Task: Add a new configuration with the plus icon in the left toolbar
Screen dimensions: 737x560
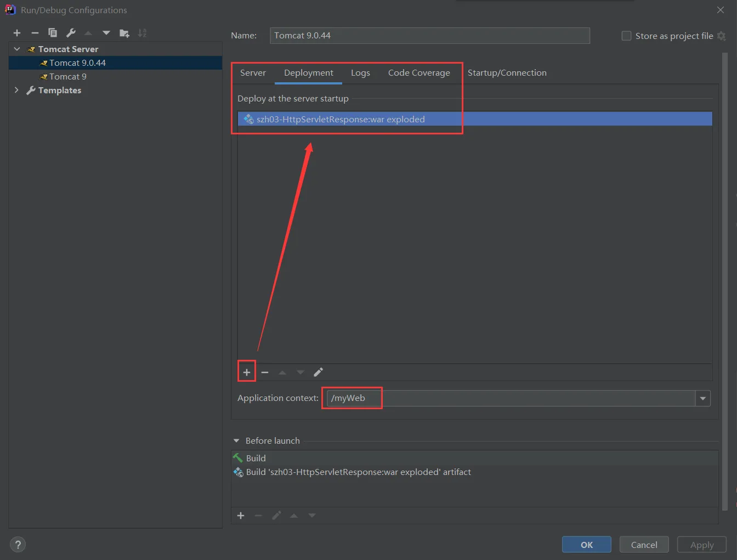Action: tap(17, 33)
